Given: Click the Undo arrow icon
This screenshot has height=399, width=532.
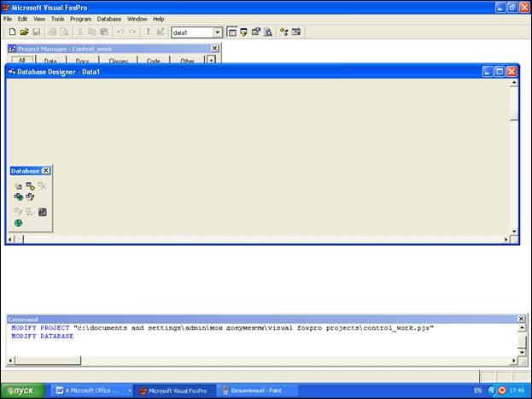Looking at the screenshot, I should pyautogui.click(x=120, y=32).
